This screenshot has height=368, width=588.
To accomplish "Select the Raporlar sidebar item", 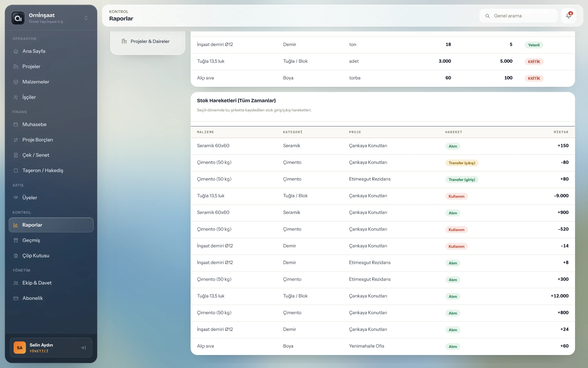I will click(51, 225).
